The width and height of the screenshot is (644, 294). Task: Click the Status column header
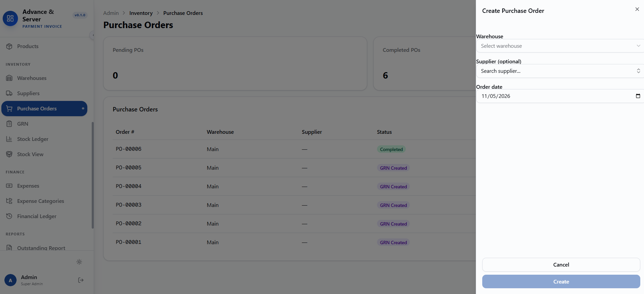384,132
